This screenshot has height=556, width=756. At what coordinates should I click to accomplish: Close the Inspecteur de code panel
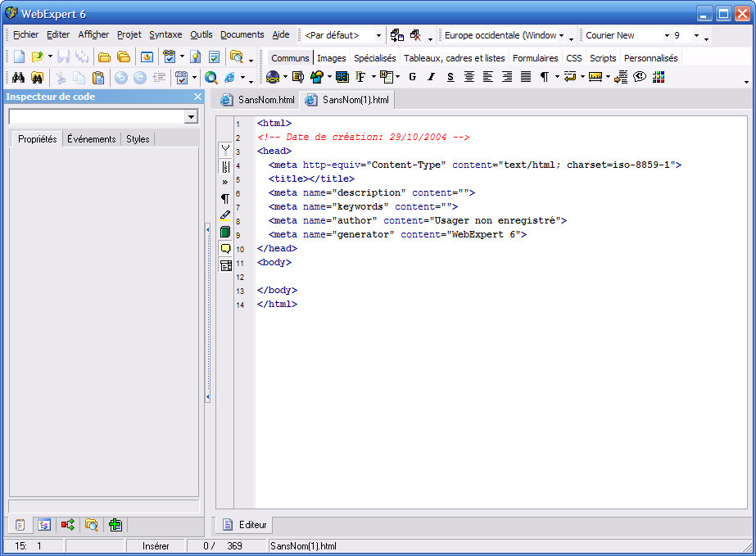click(197, 97)
